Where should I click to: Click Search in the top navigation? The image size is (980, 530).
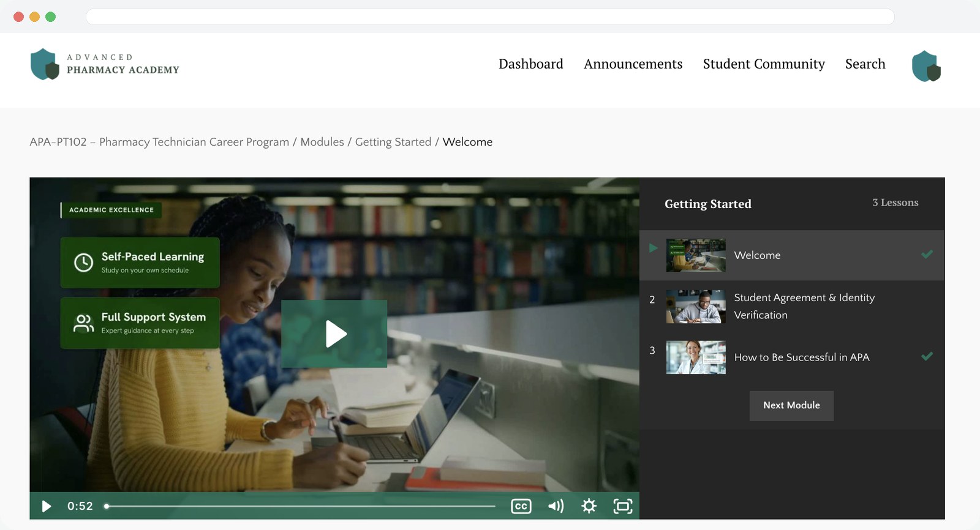point(865,64)
